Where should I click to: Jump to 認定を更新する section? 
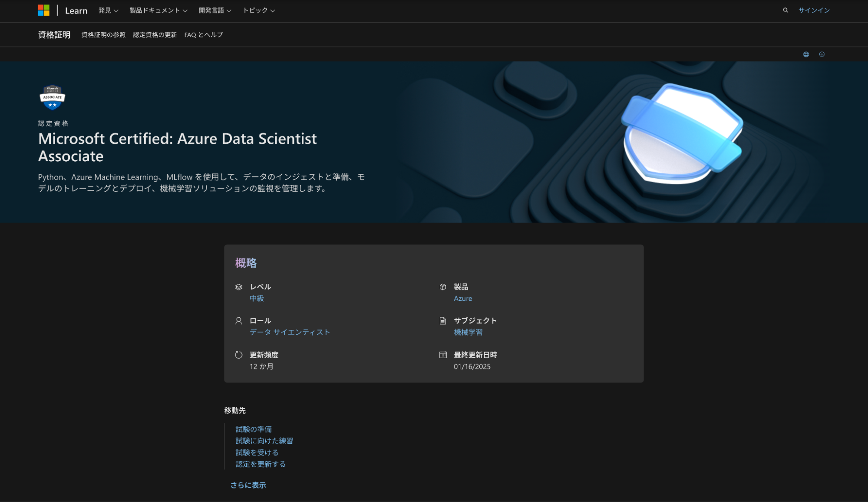(x=261, y=464)
